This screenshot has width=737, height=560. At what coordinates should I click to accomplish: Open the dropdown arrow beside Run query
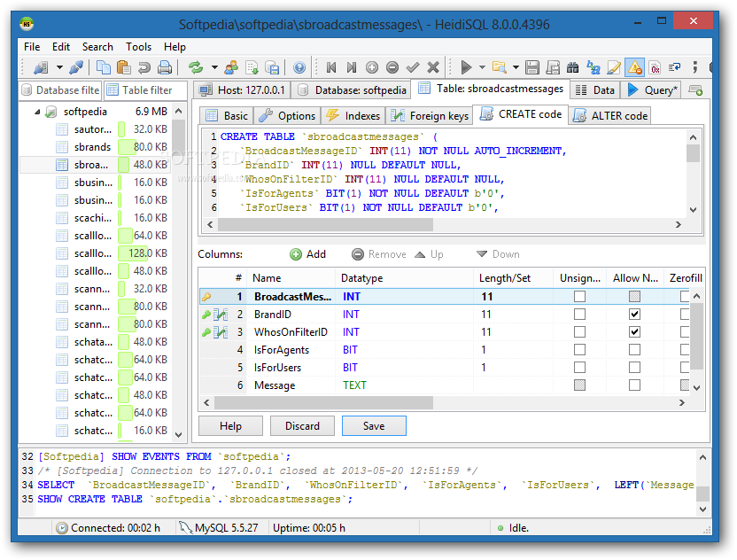click(x=482, y=67)
